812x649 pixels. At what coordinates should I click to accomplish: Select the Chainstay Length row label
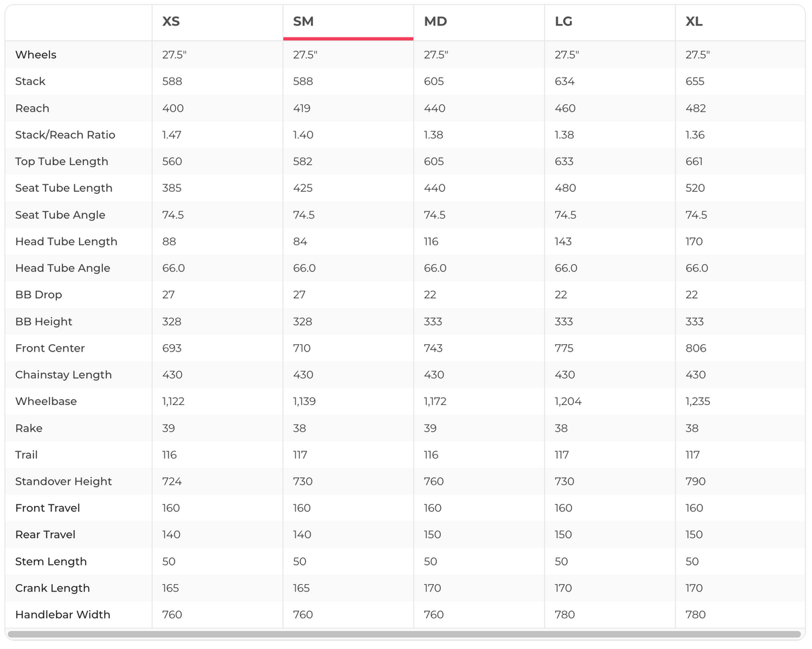click(63, 375)
